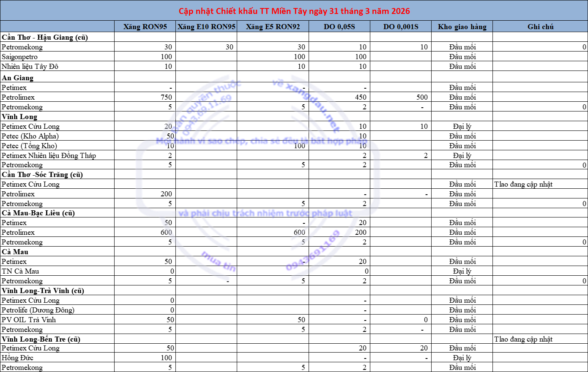Click the "Saigonpetro" supplier cell

20,57
